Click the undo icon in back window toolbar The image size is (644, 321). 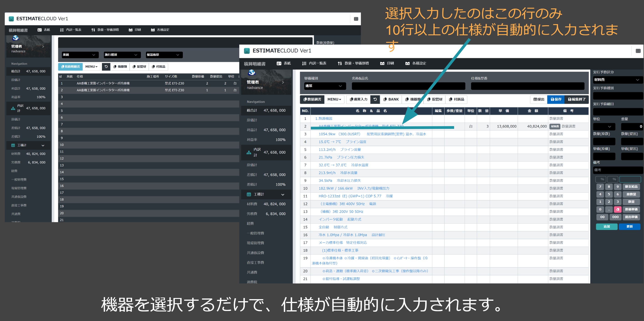click(x=106, y=66)
